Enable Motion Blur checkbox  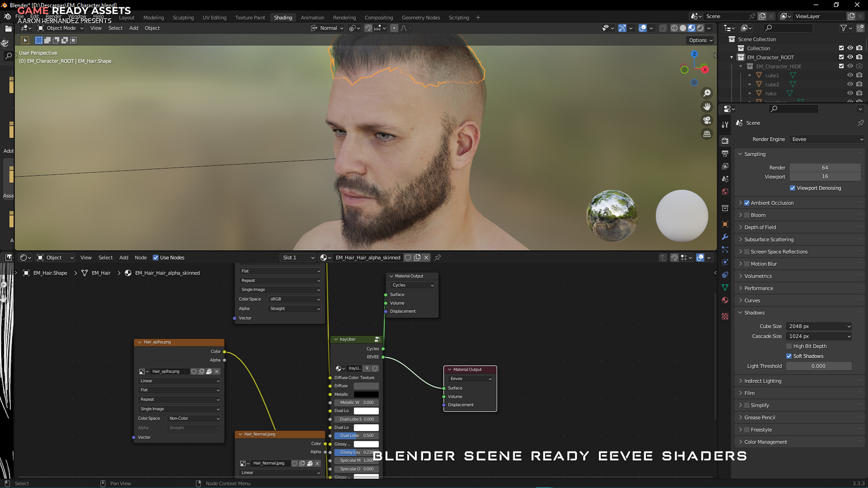point(746,264)
